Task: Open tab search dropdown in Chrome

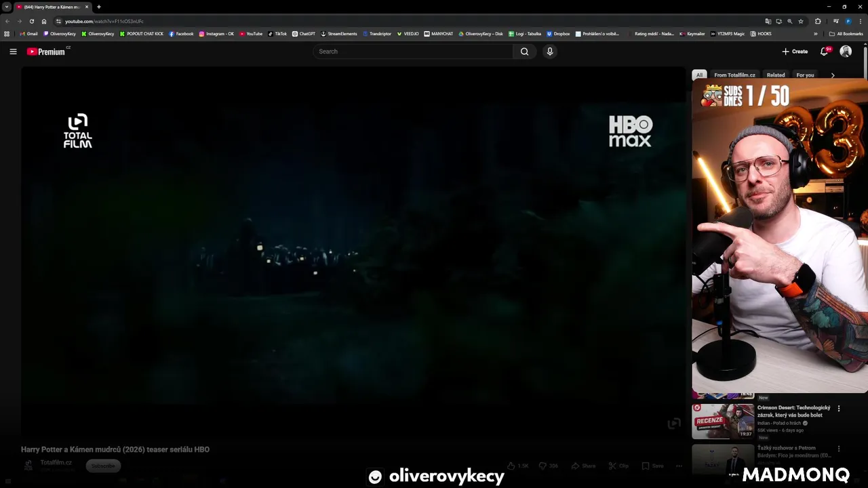Action: [7, 7]
